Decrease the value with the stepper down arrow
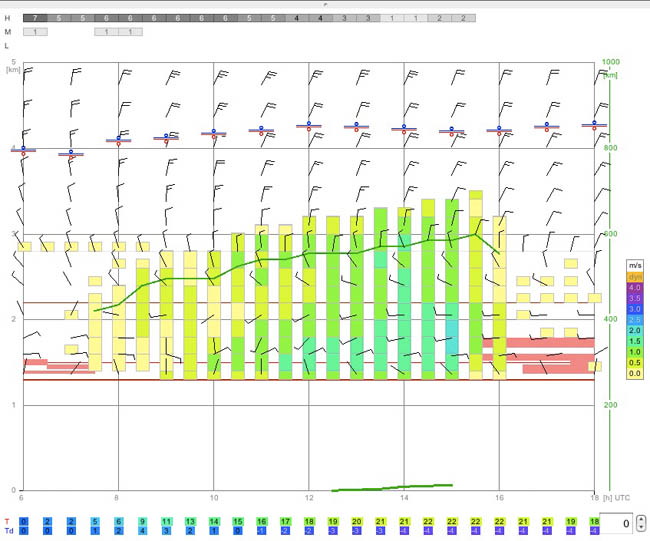Image resolution: width=650 pixels, height=541 pixels. 641,527
